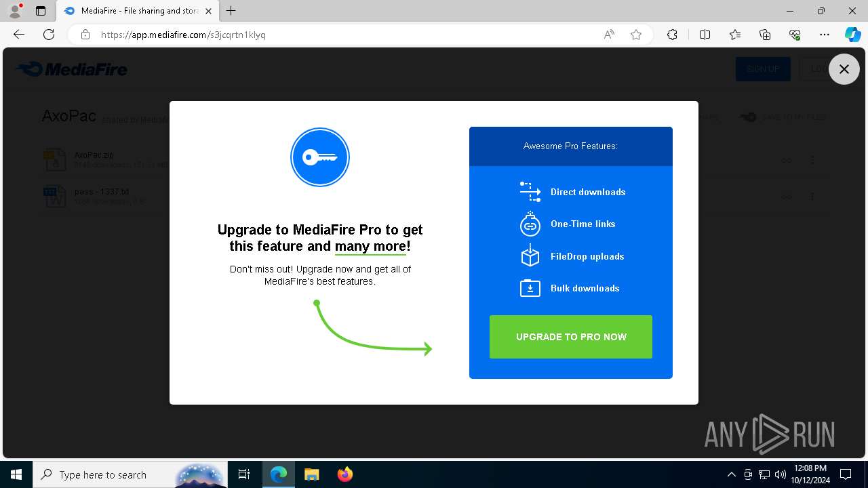Select the 'One-Time links' text
The height and width of the screenshot is (488, 868).
pyautogui.click(x=583, y=224)
